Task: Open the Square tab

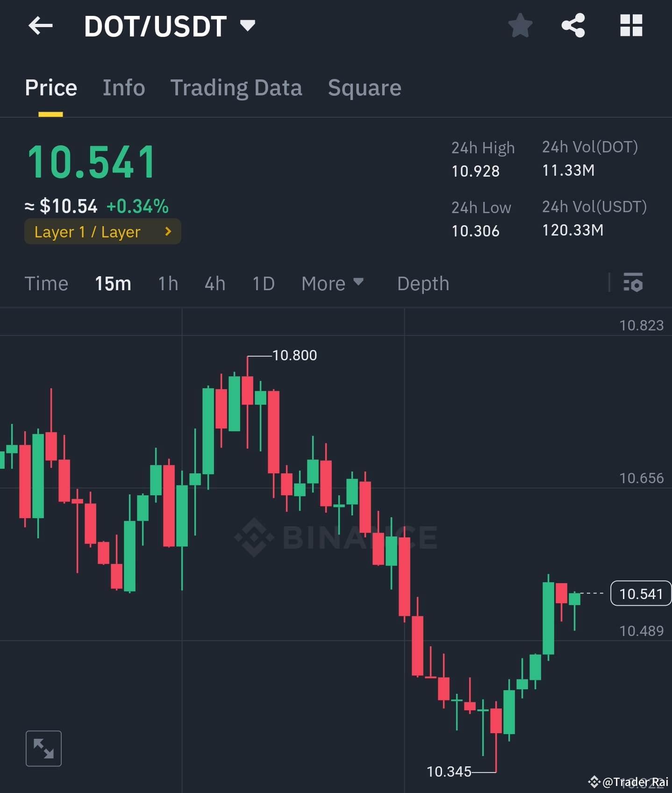Action: [x=364, y=87]
